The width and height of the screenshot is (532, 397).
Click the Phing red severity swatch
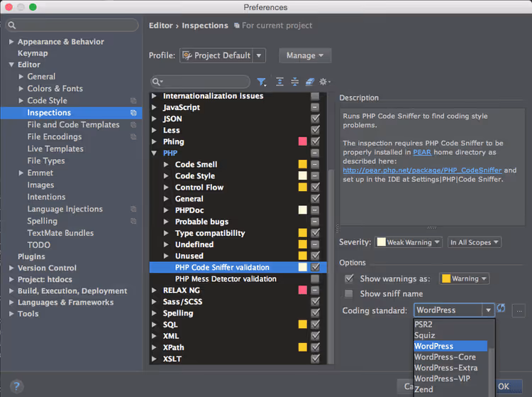303,141
